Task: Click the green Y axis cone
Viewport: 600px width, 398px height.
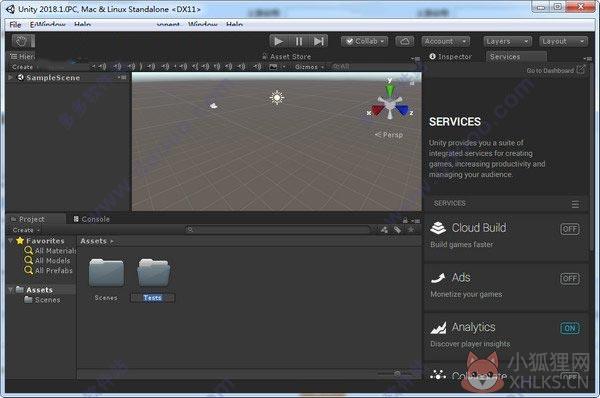Action: [390, 90]
